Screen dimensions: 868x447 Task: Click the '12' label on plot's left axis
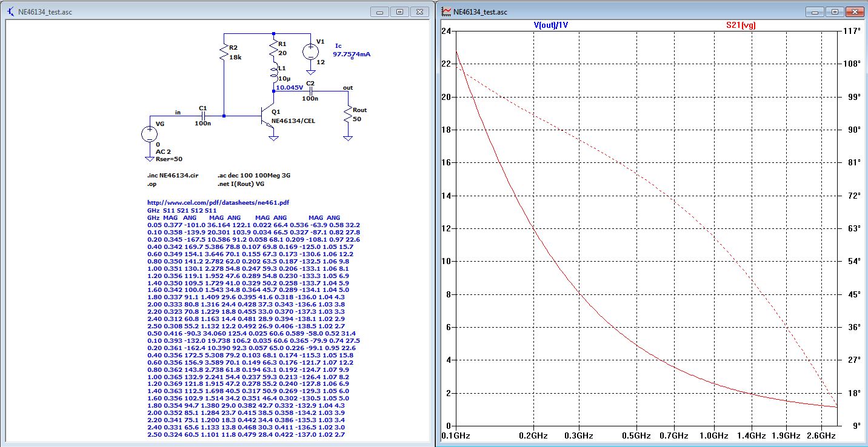point(446,228)
